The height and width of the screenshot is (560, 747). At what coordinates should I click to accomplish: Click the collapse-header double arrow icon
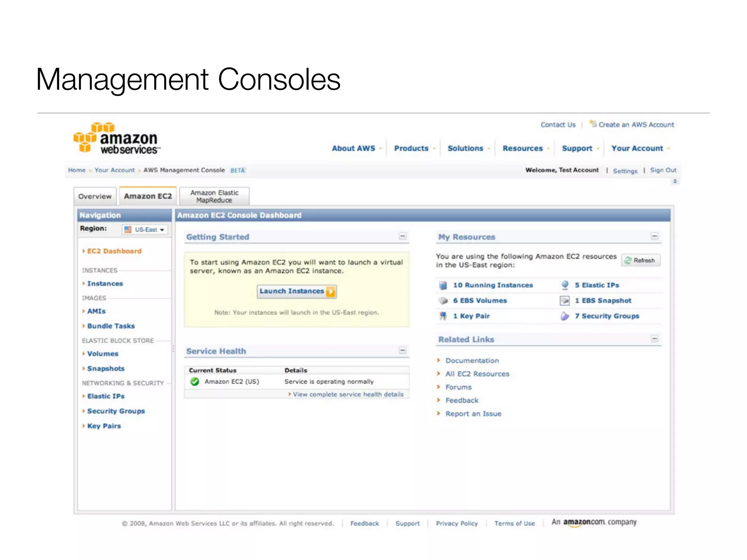pyautogui.click(x=675, y=181)
